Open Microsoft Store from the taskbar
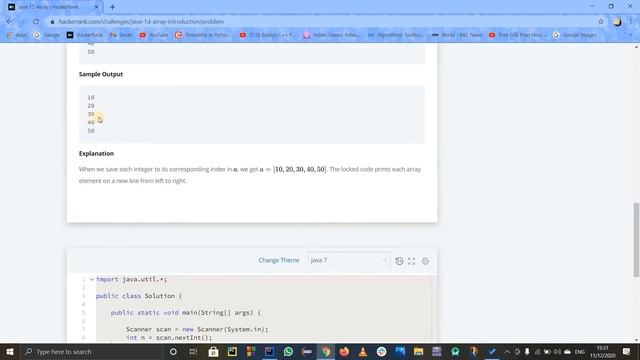Screen dimensions: 640x360 213,352
